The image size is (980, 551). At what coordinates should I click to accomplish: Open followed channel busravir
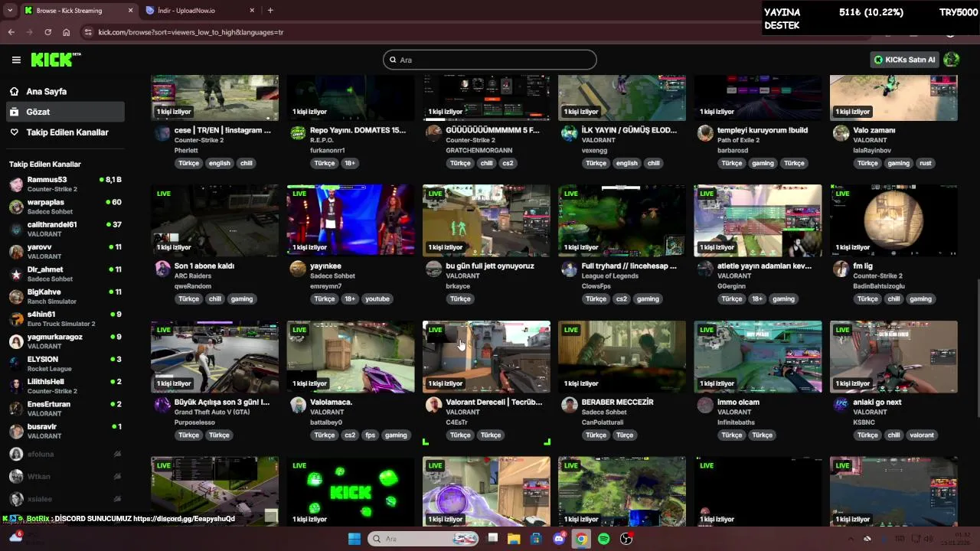(x=65, y=431)
